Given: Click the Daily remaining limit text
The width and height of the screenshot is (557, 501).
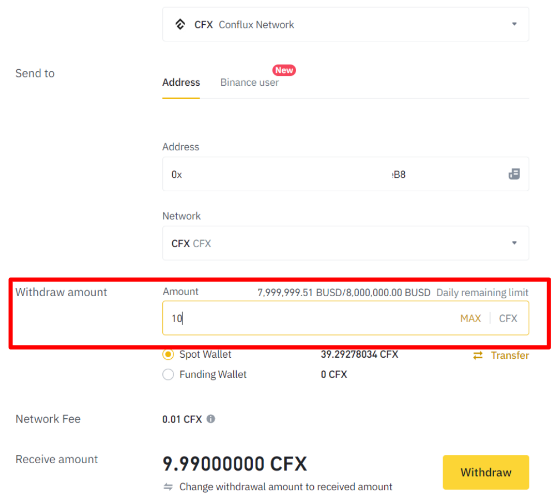Looking at the screenshot, I should (x=482, y=292).
